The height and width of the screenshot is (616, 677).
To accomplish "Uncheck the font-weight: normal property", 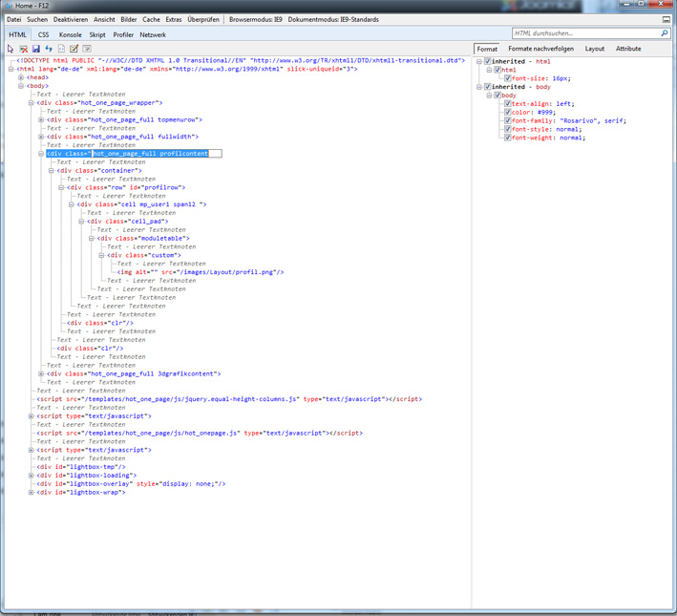I will tap(508, 138).
